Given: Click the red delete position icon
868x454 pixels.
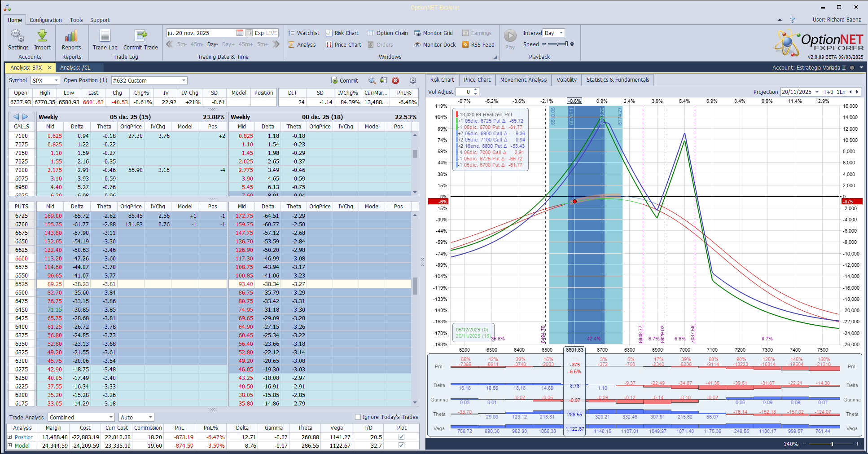Looking at the screenshot, I should click(x=395, y=80).
